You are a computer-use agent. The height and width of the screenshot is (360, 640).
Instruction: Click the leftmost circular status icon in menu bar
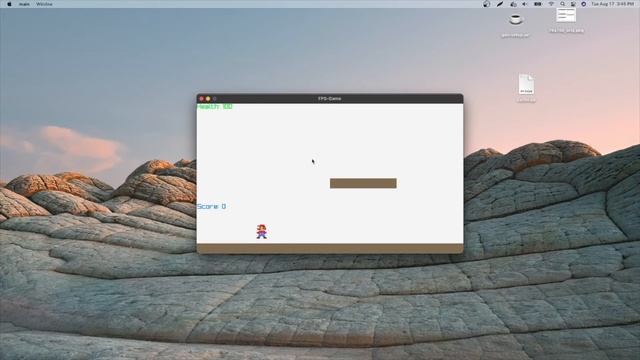pos(487,4)
